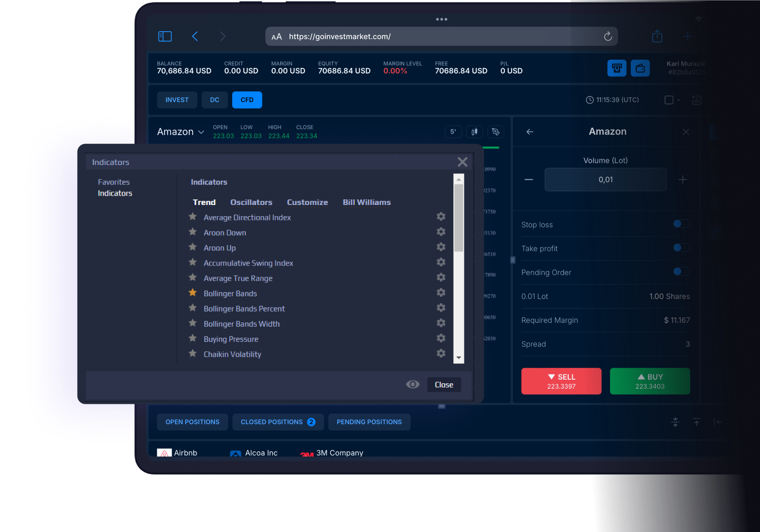Click the Close button in Indicators dialog
Viewport: 760px width, 532px height.
click(x=444, y=385)
